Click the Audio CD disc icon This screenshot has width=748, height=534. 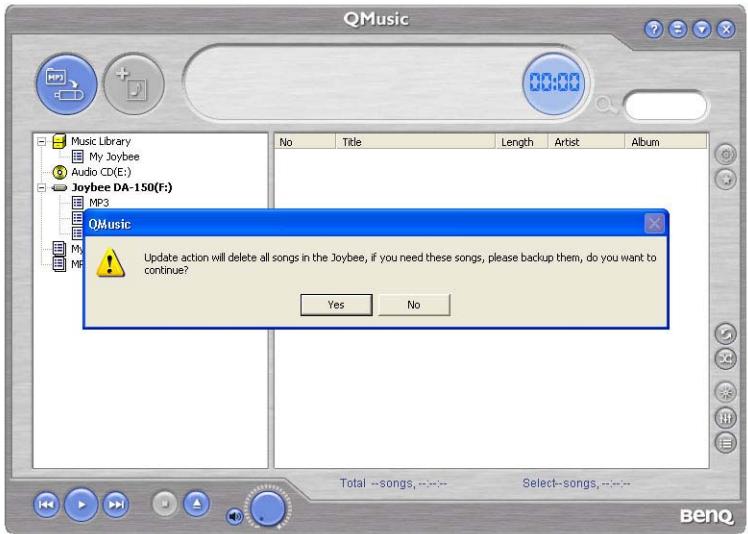pyautogui.click(x=59, y=172)
